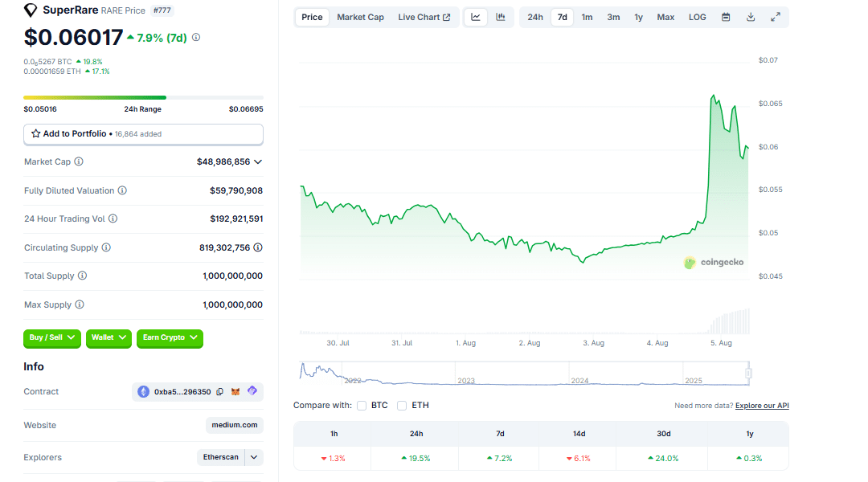The width and height of the screenshot is (868, 482).
Task: Click the SuperRare logo icon
Action: click(31, 10)
